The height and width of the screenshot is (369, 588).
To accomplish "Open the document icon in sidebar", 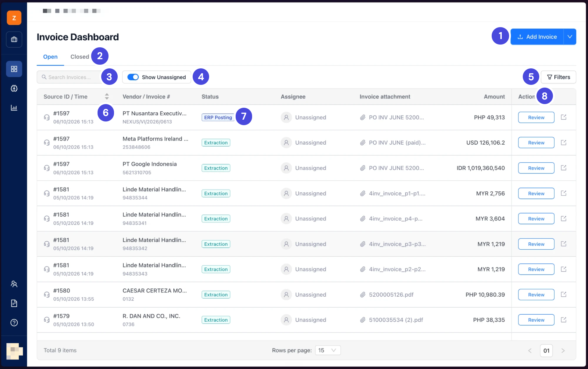I will tap(14, 303).
